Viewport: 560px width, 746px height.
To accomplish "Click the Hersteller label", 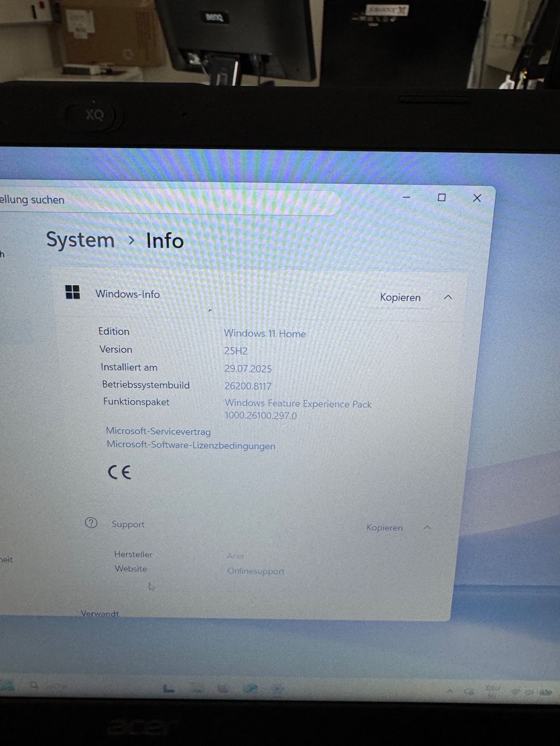I will coord(133,554).
